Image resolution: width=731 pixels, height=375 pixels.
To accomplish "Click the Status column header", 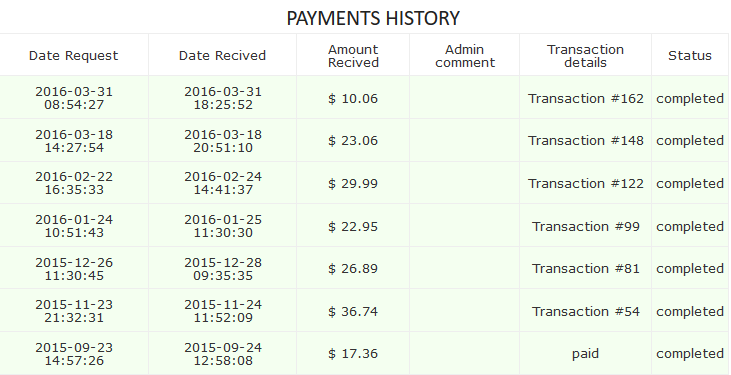I will [x=690, y=56].
